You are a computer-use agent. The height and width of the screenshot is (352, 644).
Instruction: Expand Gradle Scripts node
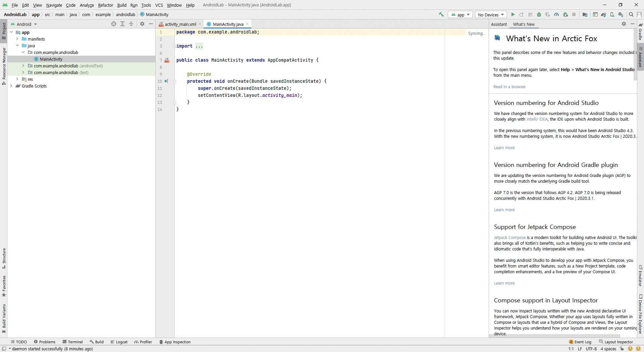coord(11,86)
